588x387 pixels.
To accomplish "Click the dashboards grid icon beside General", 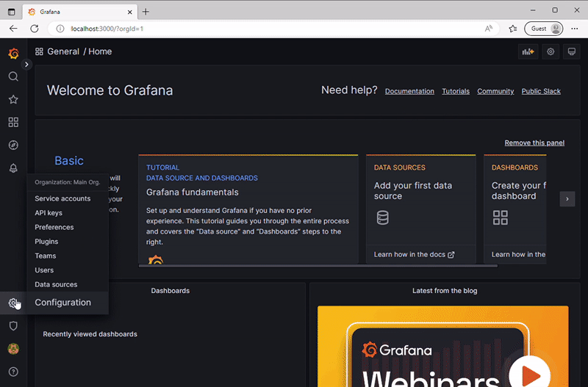I will (x=39, y=51).
